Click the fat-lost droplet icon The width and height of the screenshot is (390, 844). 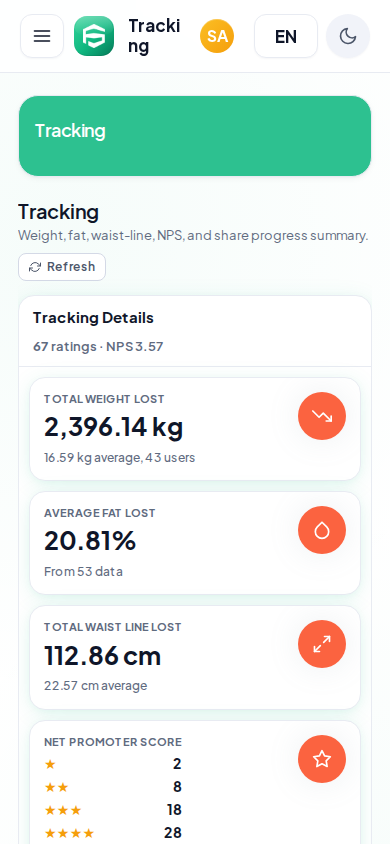tap(322, 530)
